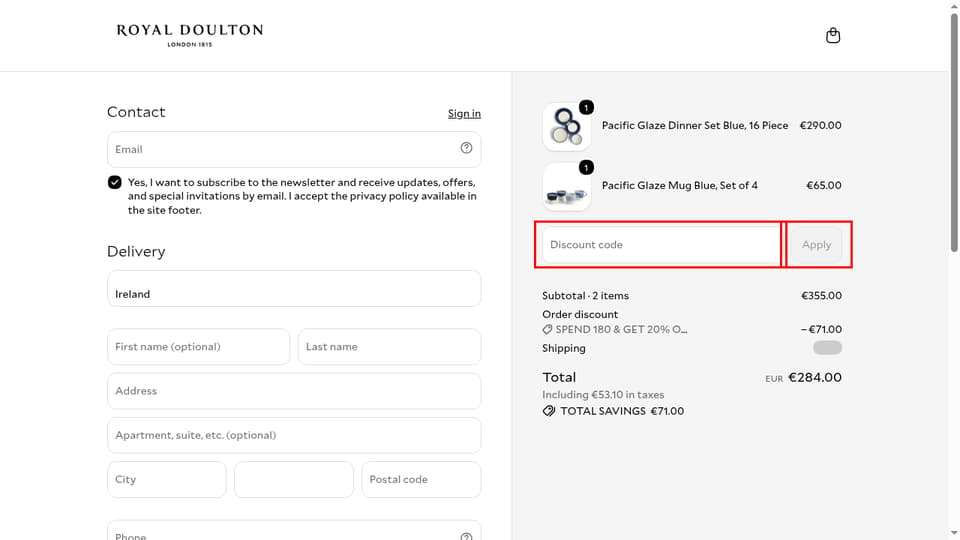Click the Shipping label in the order summary

[564, 348]
